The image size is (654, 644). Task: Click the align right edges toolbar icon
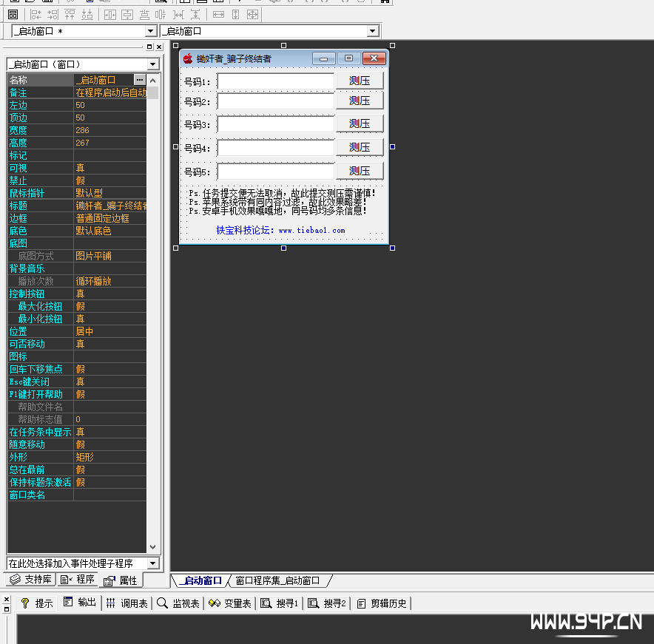pyautogui.click(x=53, y=15)
